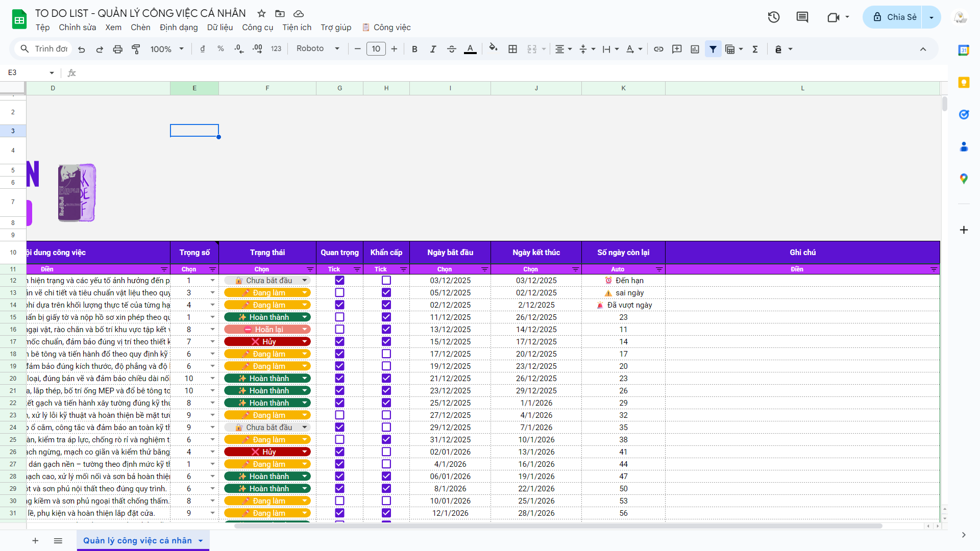Click the paint format roller icon
The height and width of the screenshot is (551, 980).
tap(136, 49)
